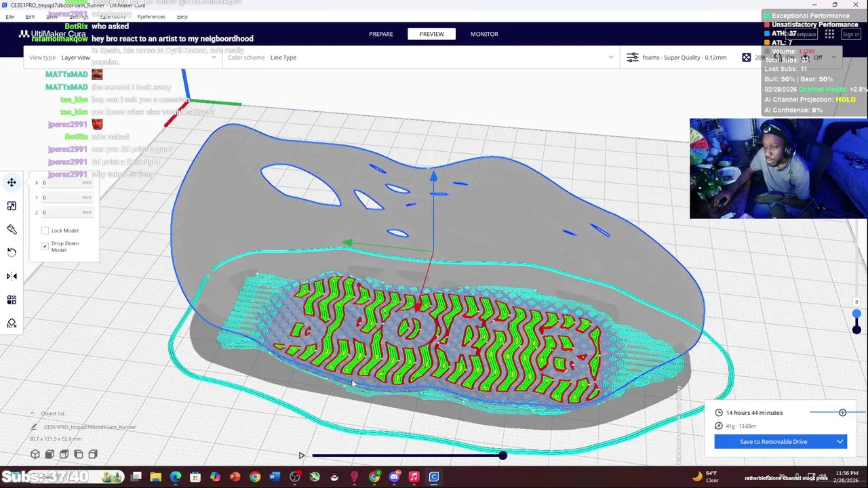This screenshot has height=488, width=868.
Task: Select the Support Blocker tool
Action: tap(12, 323)
